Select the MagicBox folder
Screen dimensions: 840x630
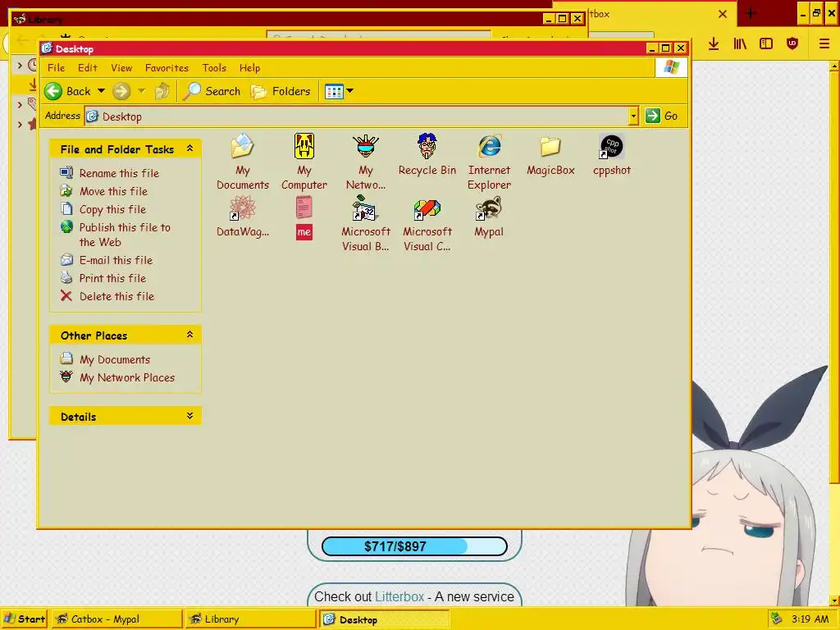(x=550, y=155)
